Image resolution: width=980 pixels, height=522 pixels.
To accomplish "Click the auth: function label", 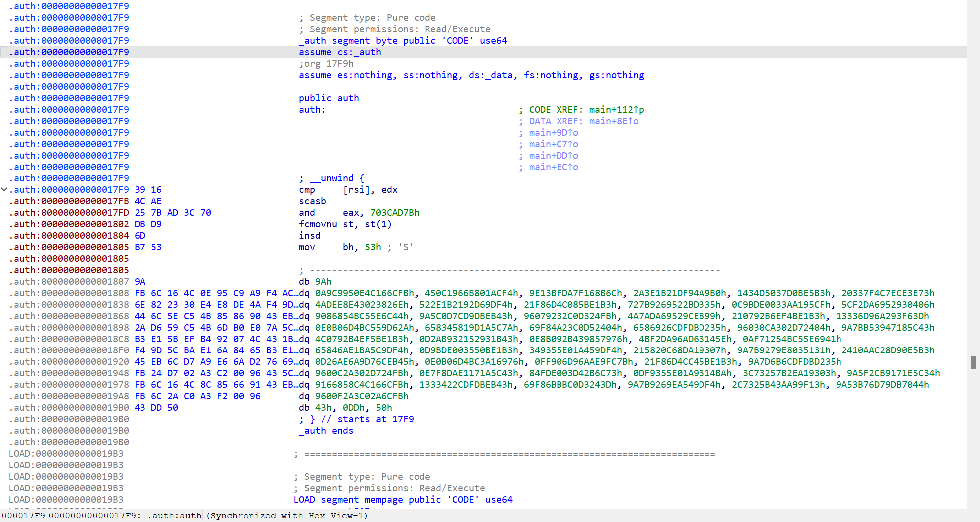I will [312, 110].
